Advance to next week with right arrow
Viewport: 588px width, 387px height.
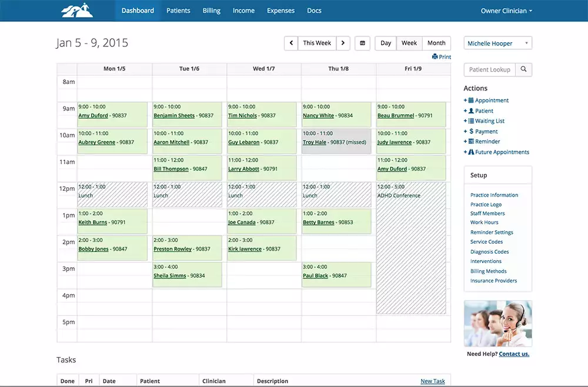[343, 43]
